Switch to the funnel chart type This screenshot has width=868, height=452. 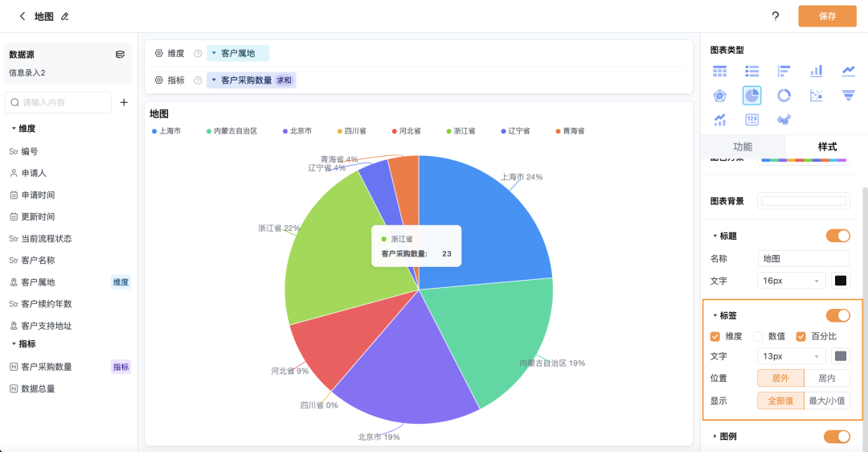click(x=848, y=96)
